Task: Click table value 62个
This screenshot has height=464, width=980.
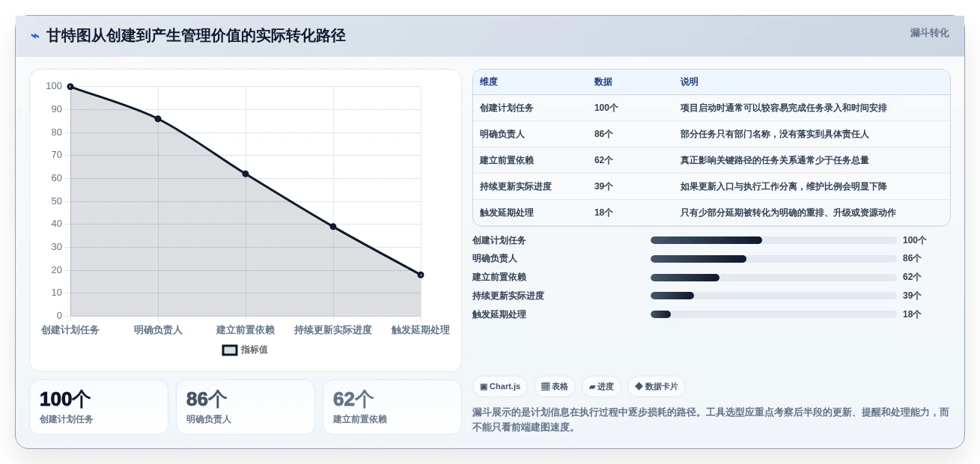Action: pos(603,160)
